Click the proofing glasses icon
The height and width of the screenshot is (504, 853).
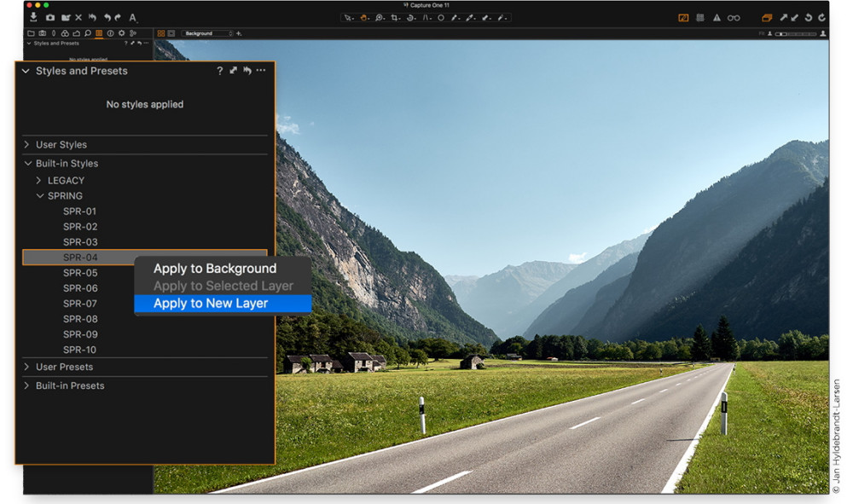pyautogui.click(x=734, y=18)
